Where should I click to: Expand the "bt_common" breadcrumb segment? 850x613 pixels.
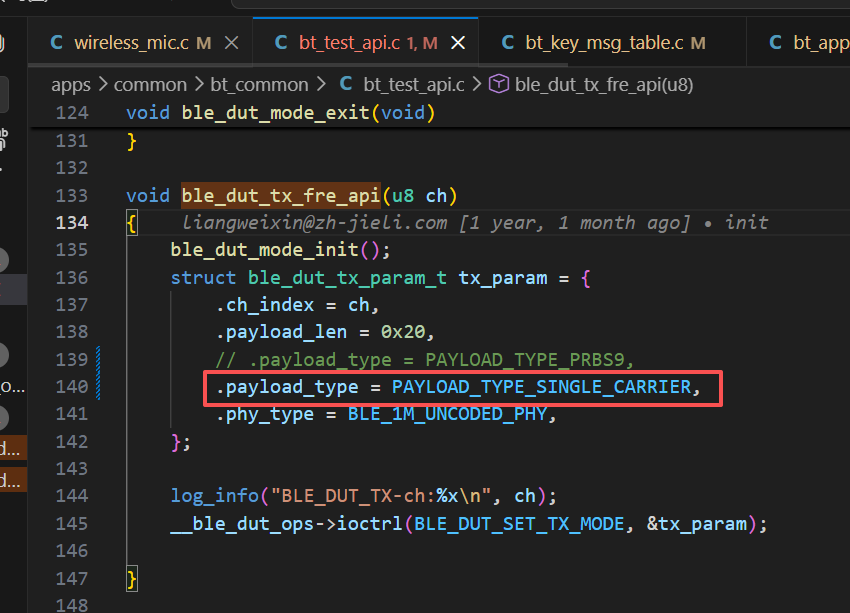click(259, 85)
